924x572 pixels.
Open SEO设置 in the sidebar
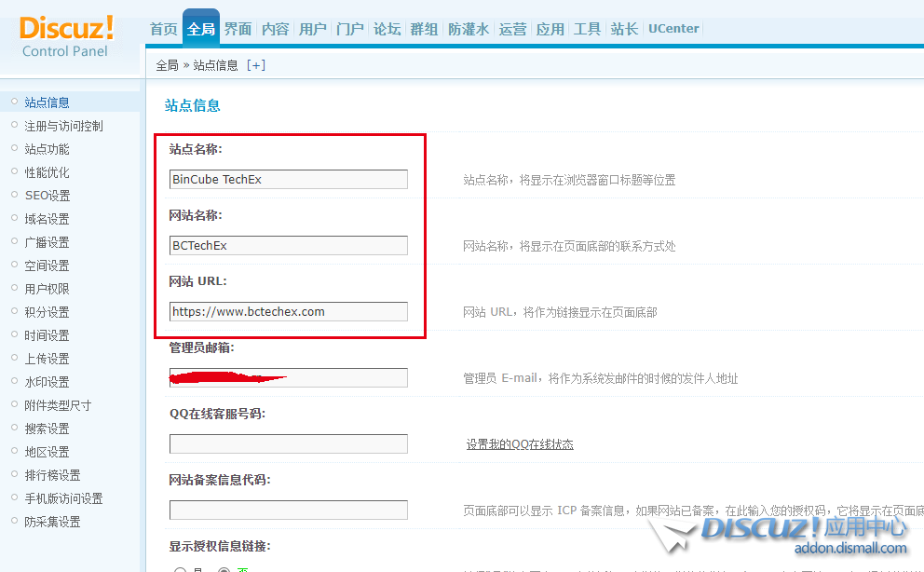(x=48, y=196)
